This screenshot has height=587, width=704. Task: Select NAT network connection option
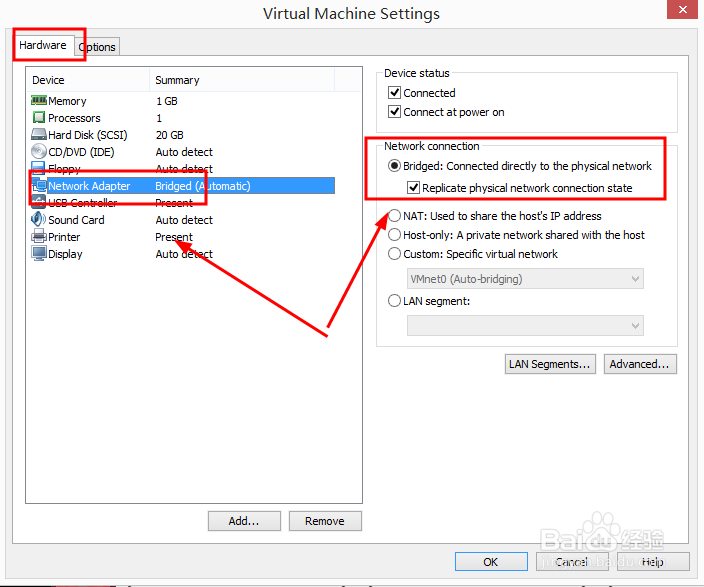(x=394, y=216)
